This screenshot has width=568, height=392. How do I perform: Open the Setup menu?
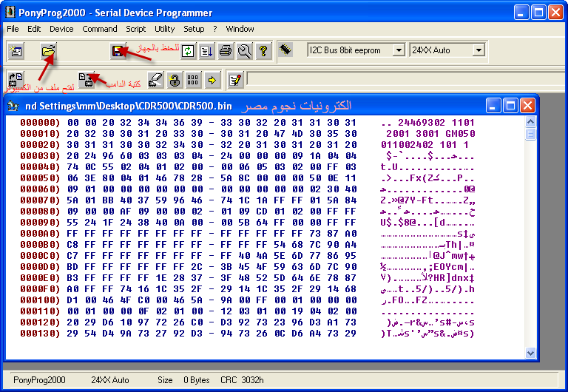[194, 29]
